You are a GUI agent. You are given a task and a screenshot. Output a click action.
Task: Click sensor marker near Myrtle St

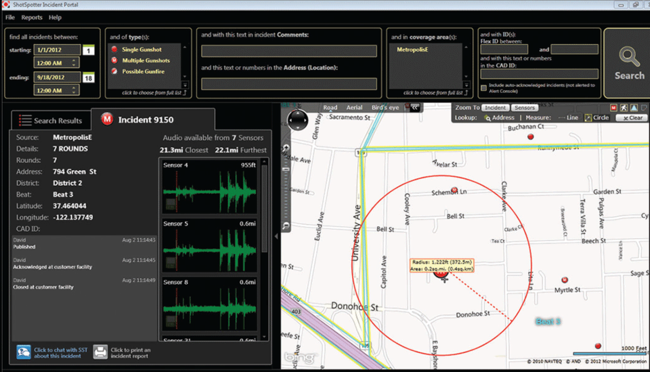(x=564, y=280)
